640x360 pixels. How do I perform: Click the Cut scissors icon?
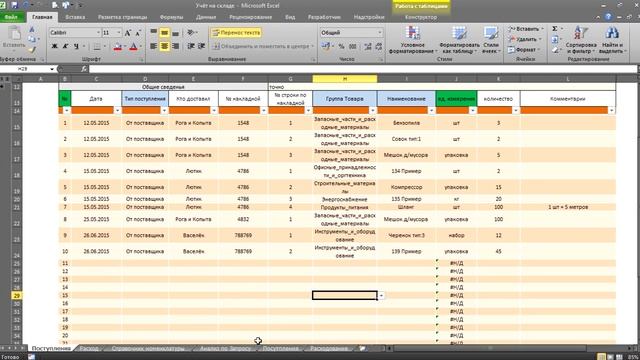32,29
